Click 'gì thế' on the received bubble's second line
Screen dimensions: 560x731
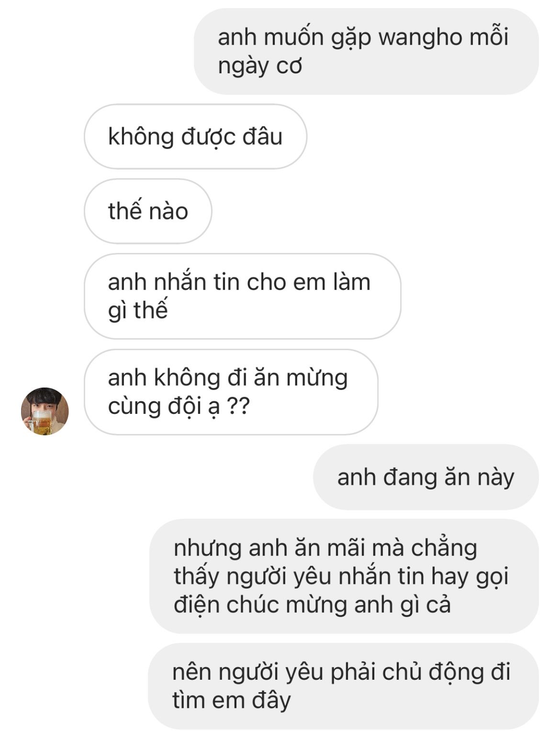click(x=138, y=310)
